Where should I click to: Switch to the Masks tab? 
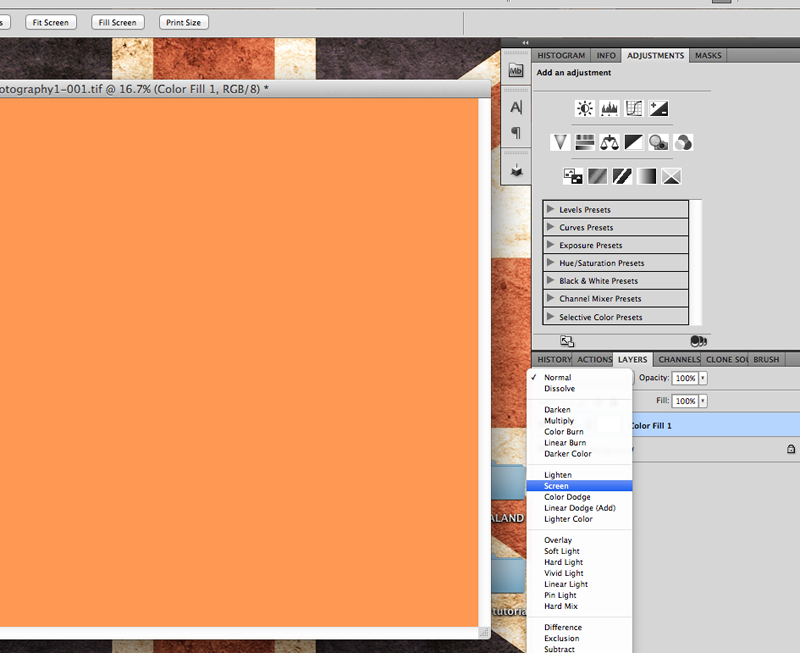click(708, 55)
